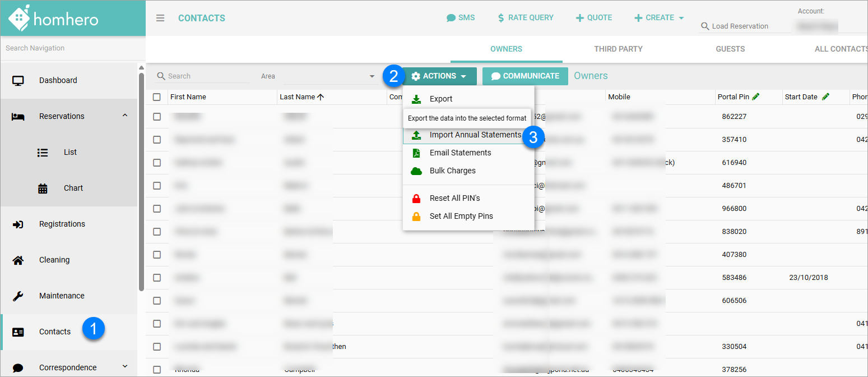The width and height of the screenshot is (868, 377).
Task: Click the Bulk Charges cloud icon
Action: (x=416, y=171)
